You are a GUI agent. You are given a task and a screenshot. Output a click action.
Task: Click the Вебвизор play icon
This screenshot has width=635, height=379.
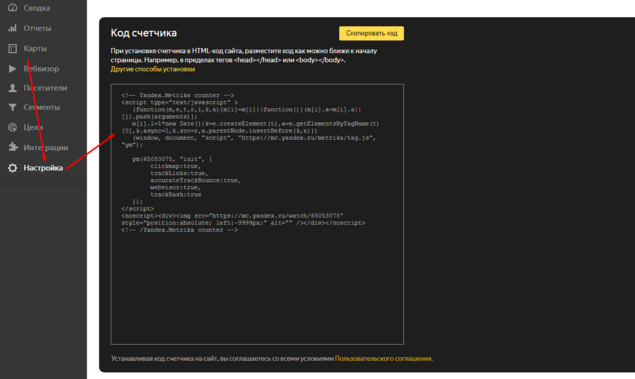(13, 68)
